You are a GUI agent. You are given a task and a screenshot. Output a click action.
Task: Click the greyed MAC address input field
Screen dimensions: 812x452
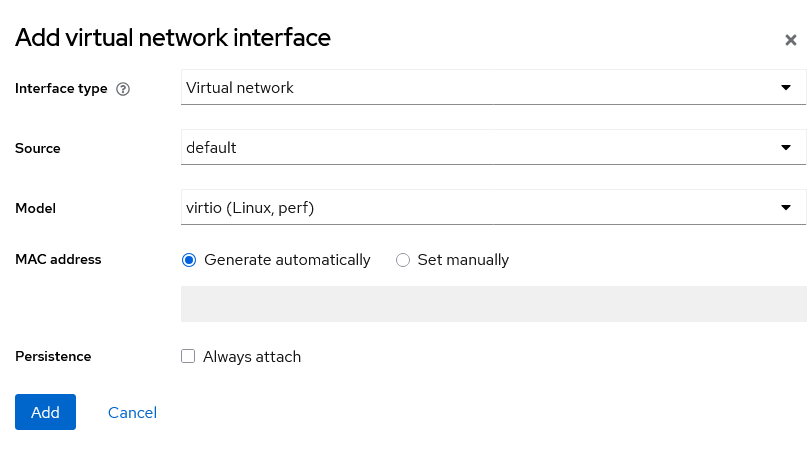[x=493, y=304]
